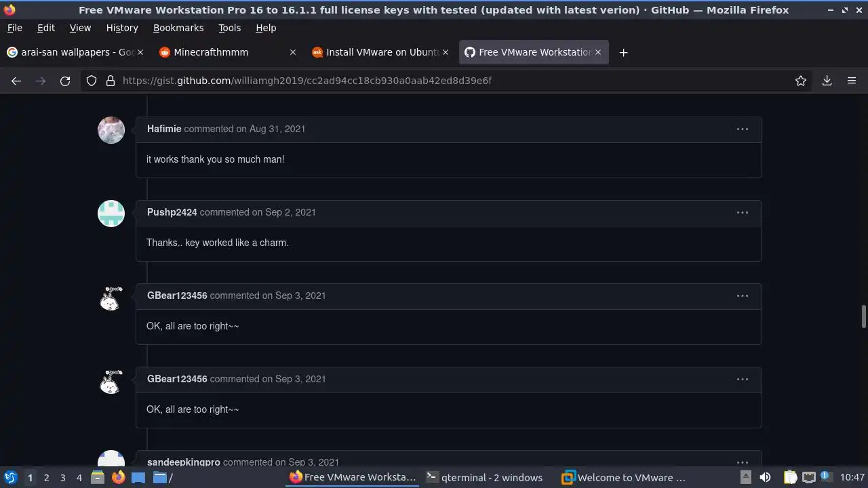Open the Help menu
The height and width of the screenshot is (488, 868).
(x=266, y=28)
